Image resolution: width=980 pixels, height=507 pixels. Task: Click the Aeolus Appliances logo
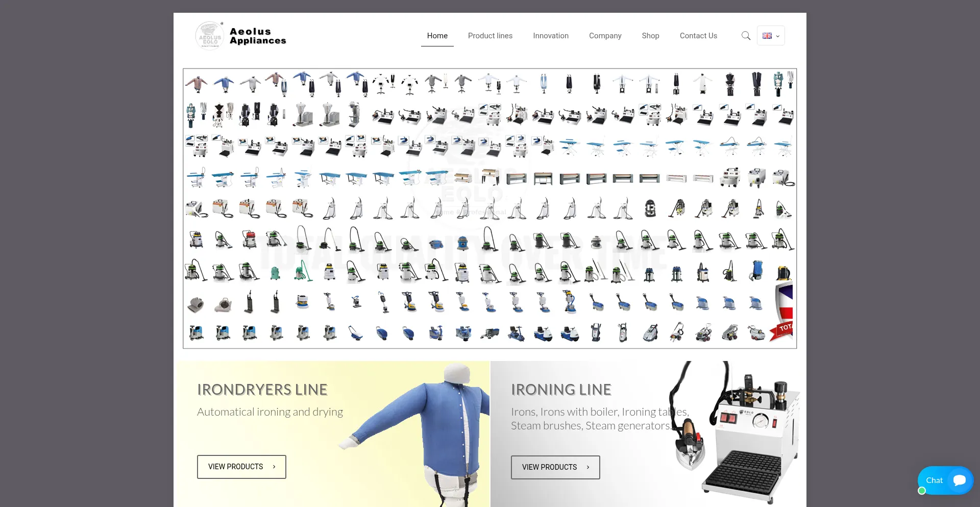pyautogui.click(x=241, y=36)
